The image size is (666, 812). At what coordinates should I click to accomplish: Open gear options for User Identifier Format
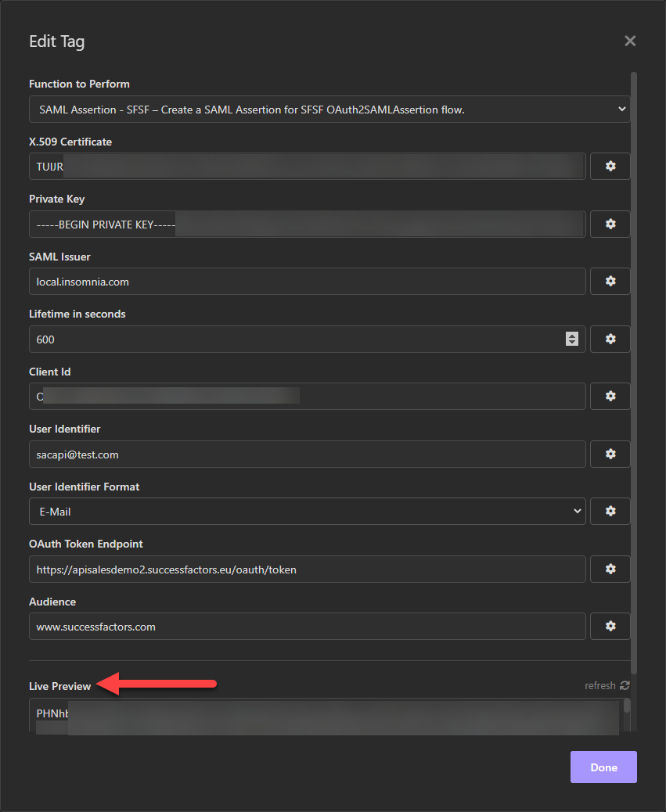610,511
